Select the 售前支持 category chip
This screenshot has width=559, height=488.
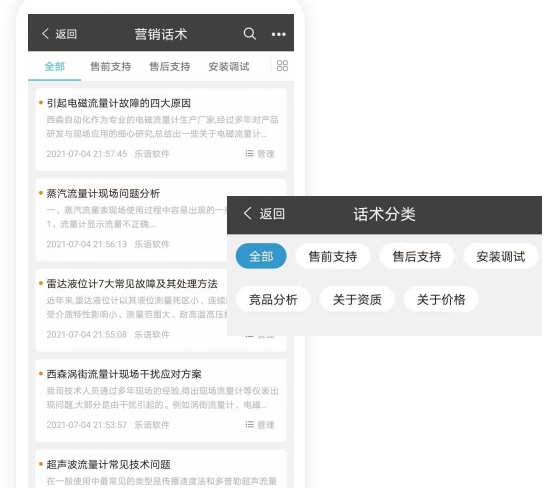pos(333,256)
